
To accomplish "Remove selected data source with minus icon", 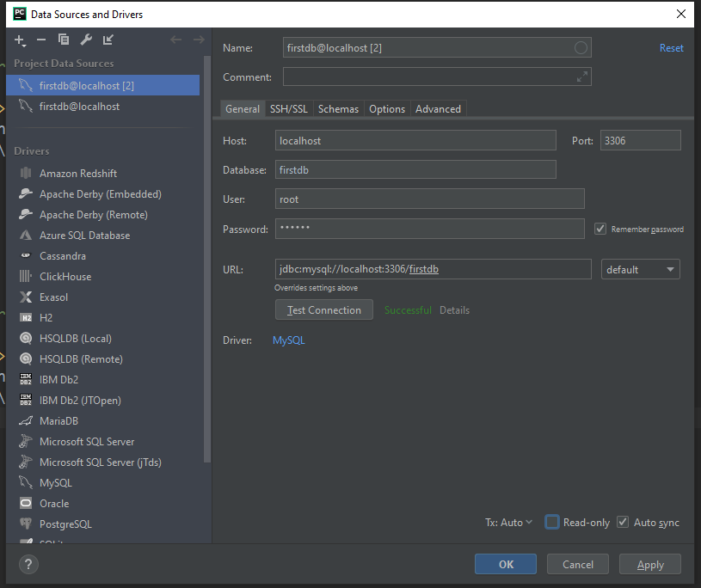I will point(41,40).
